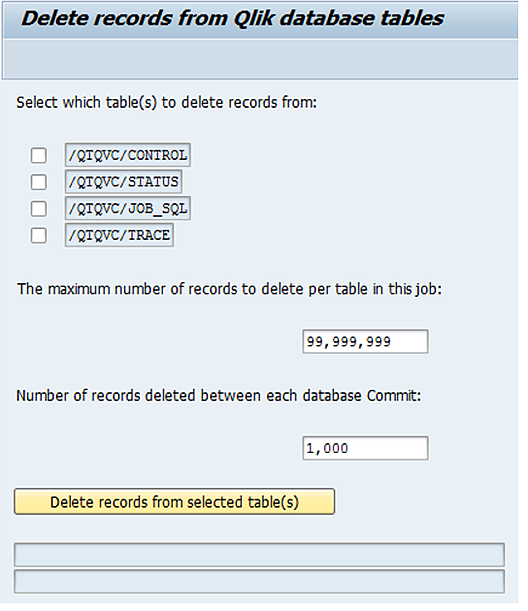Tick the /QTQVC/CONTROL table checkbox
The width and height of the screenshot is (528, 611).
point(39,155)
